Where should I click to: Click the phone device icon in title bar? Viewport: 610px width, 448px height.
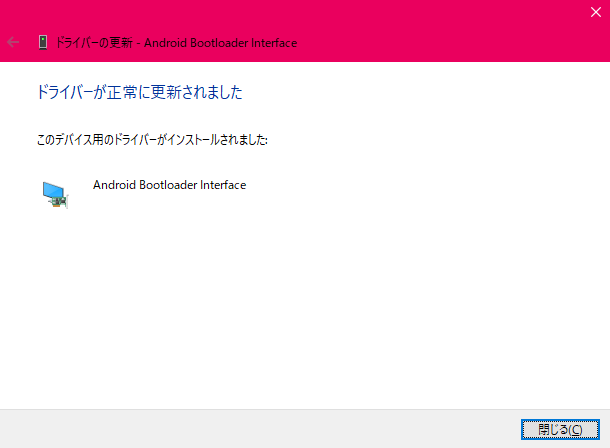[43, 42]
